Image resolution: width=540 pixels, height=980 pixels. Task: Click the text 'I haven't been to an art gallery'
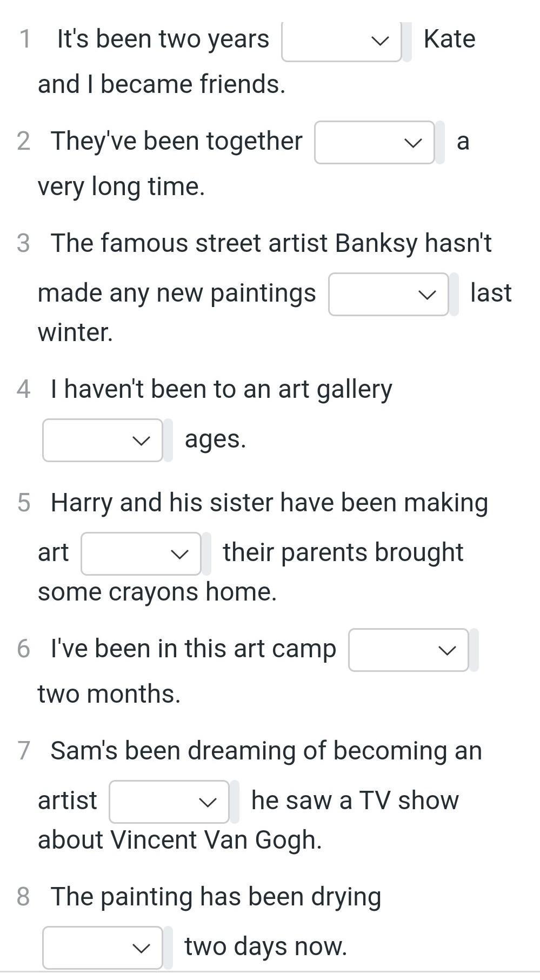click(x=221, y=389)
